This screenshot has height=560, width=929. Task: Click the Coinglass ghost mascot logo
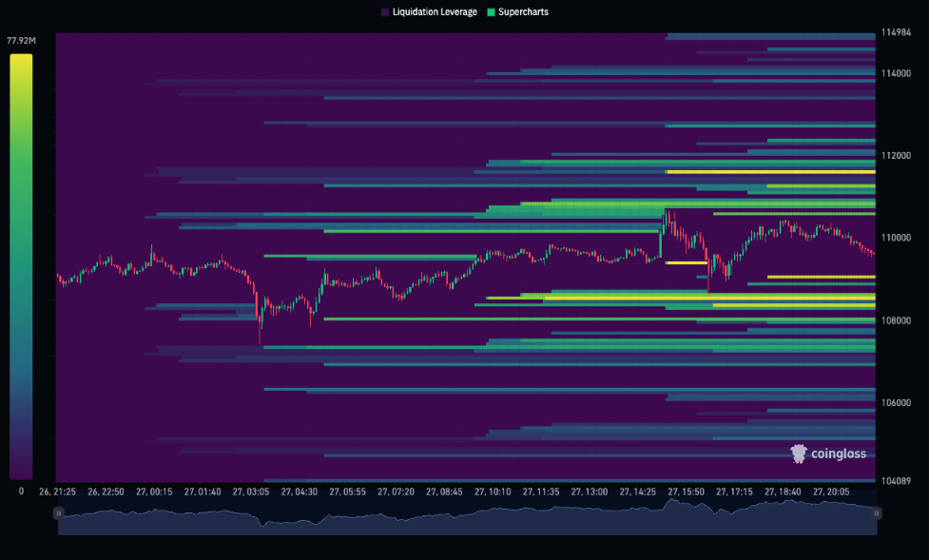pyautogui.click(x=797, y=454)
